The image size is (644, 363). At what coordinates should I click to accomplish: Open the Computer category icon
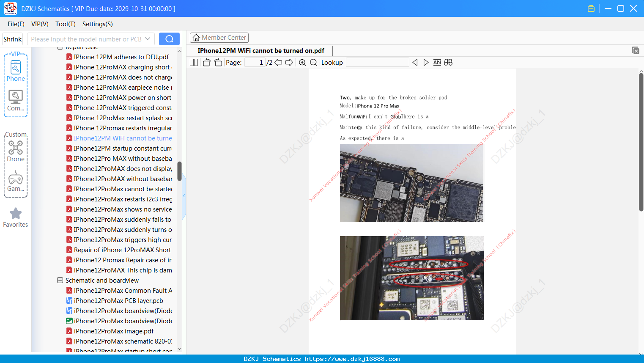(16, 101)
